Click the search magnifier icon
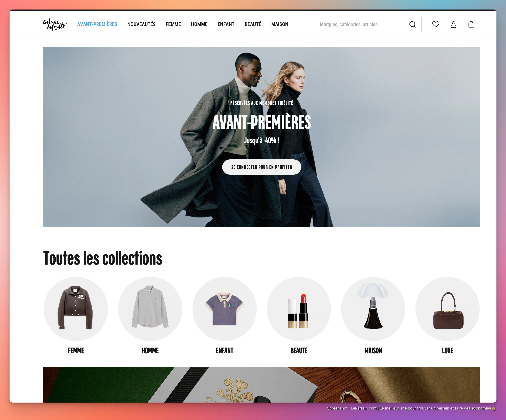Viewport: 506px width, 420px height. pyautogui.click(x=412, y=24)
